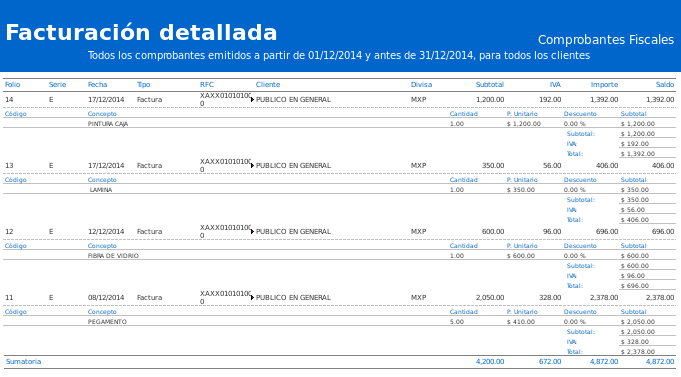Select the Facturación detallada title

click(141, 33)
